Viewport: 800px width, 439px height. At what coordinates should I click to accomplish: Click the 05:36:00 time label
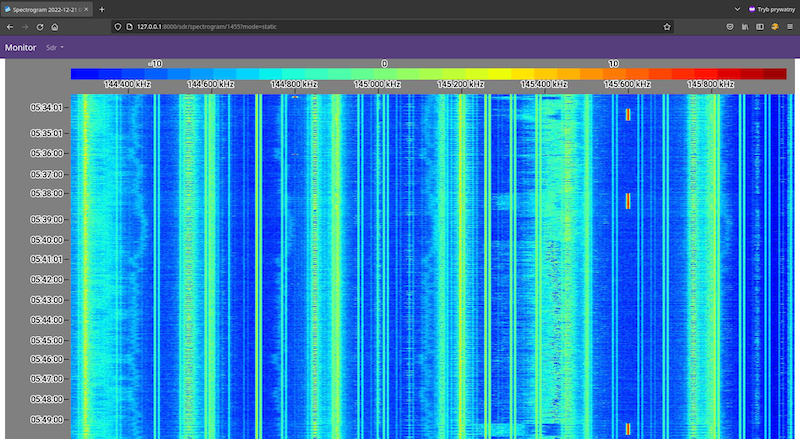point(46,153)
